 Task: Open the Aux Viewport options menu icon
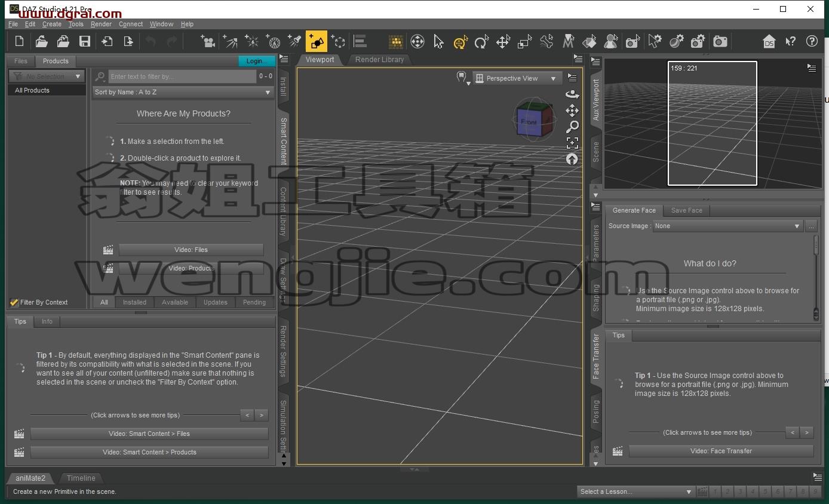[812, 68]
